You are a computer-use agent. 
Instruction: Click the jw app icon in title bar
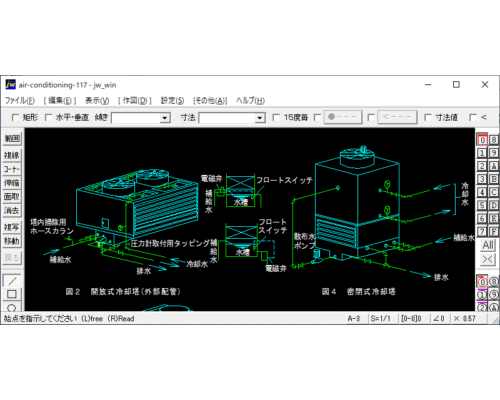pos(10,85)
